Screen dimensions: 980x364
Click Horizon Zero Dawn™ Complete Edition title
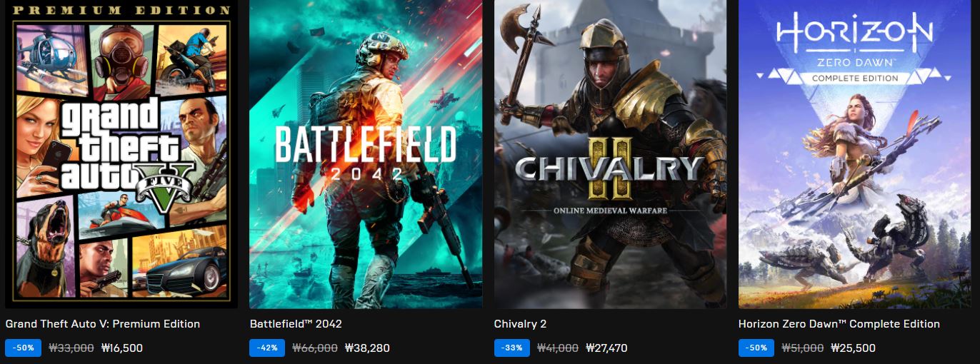coord(839,324)
